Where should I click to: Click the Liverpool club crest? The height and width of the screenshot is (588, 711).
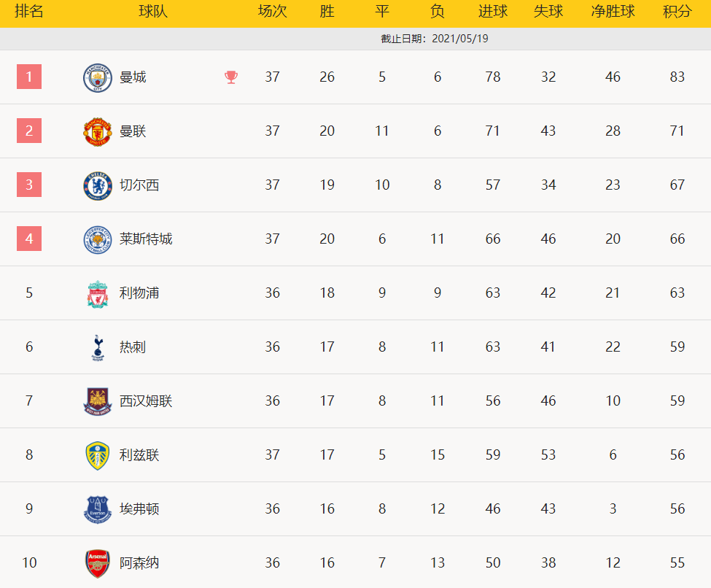(98, 294)
